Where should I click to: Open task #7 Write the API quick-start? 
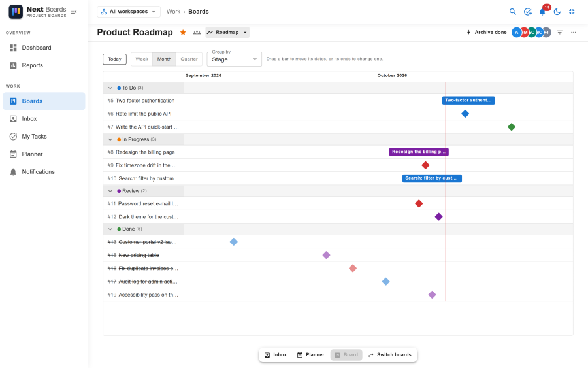coord(143,127)
